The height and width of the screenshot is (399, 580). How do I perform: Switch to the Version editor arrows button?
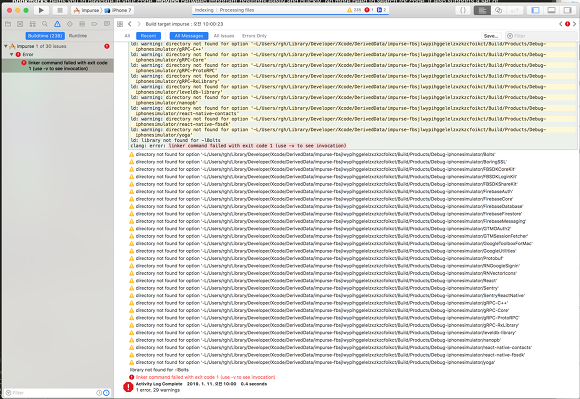pyautogui.click(x=515, y=10)
